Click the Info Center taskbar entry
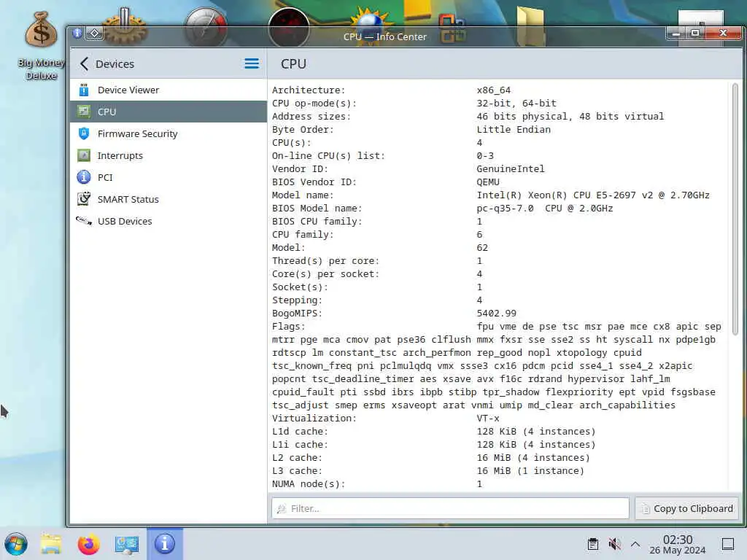 165,544
